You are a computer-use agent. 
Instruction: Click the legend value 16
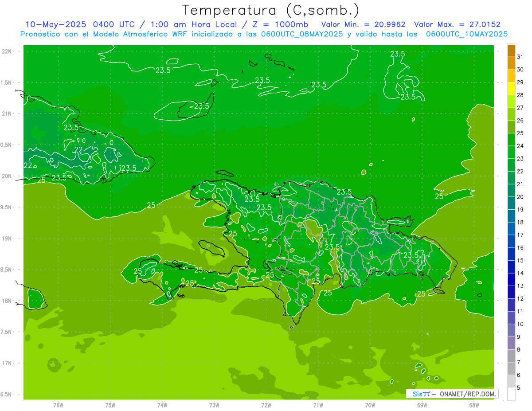520,248
